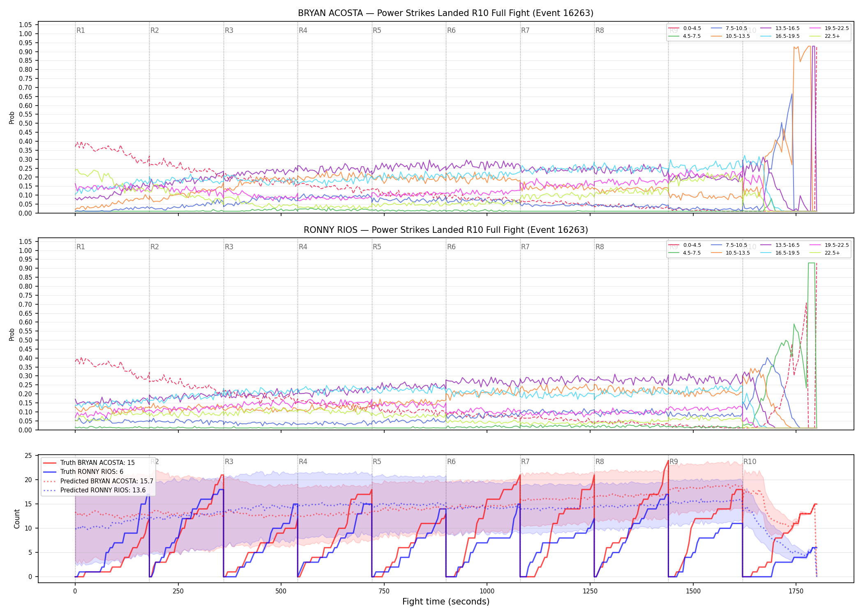Click the R8 round marker in Ronny Rios chart
The height and width of the screenshot is (616, 863).
pyautogui.click(x=600, y=247)
